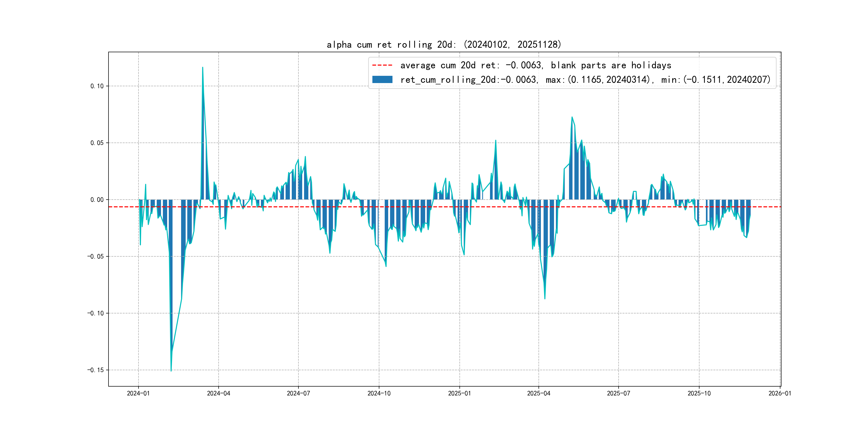The height and width of the screenshot is (434, 868).
Task: Click the 0.10 y-axis tick label
Action: [97, 86]
